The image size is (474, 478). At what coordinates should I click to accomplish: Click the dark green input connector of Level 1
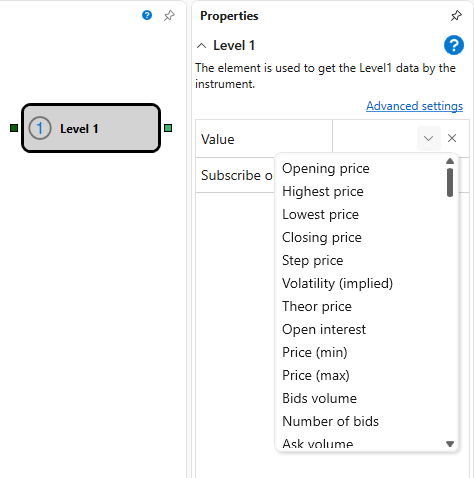14,128
